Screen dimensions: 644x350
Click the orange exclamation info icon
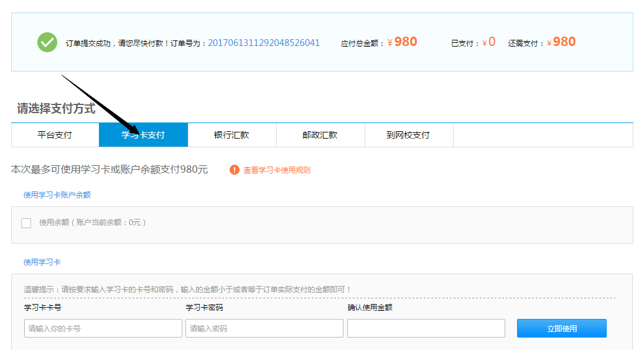[x=235, y=170]
